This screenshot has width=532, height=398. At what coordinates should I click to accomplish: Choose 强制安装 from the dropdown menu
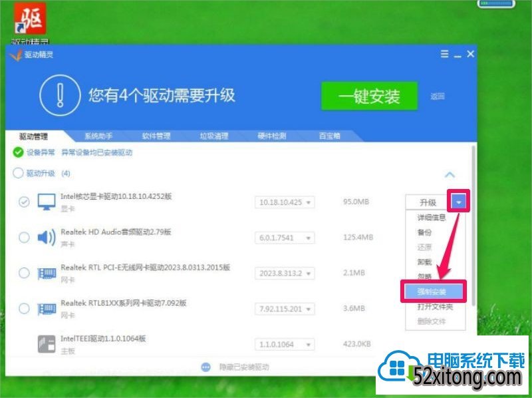coord(434,292)
